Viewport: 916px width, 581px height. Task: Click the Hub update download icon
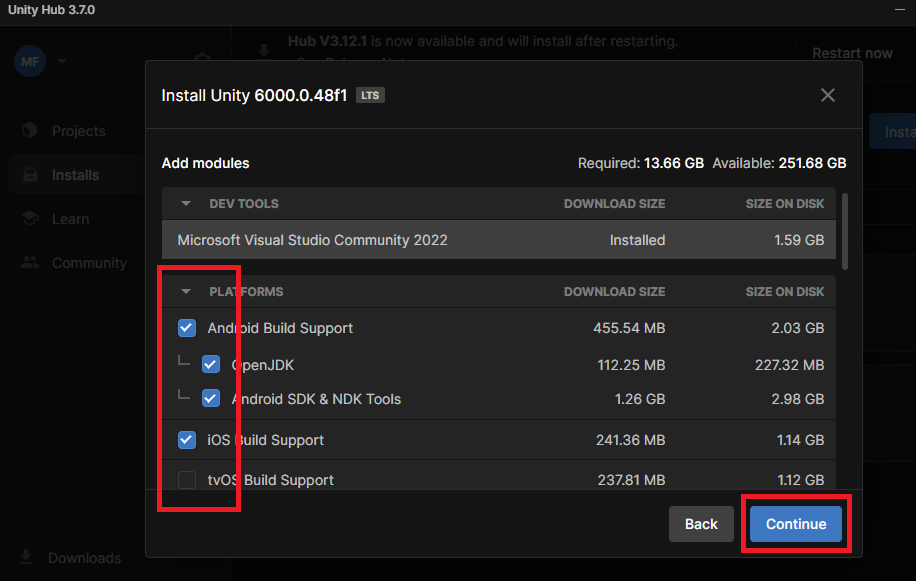(264, 51)
